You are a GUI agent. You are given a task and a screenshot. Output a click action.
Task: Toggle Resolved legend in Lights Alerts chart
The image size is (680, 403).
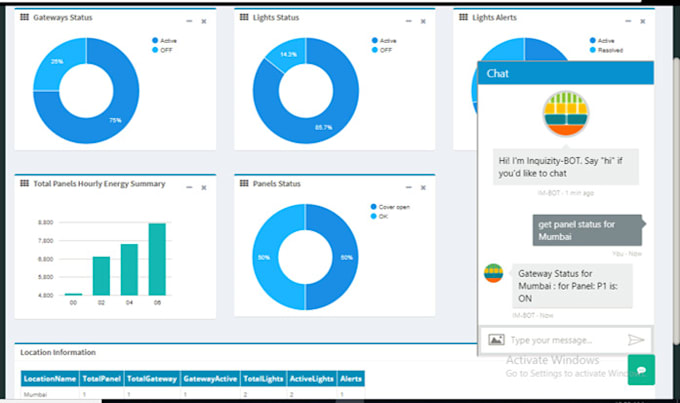tap(606, 50)
